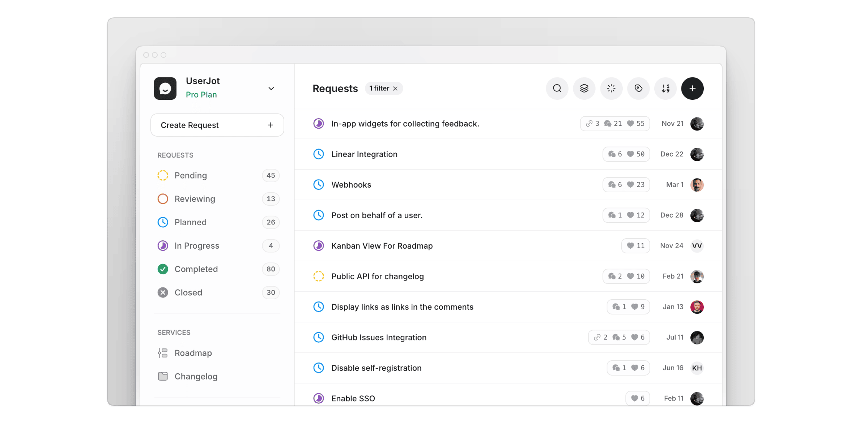868x433 pixels.
Task: Click the status spinner icon button
Action: 611,88
